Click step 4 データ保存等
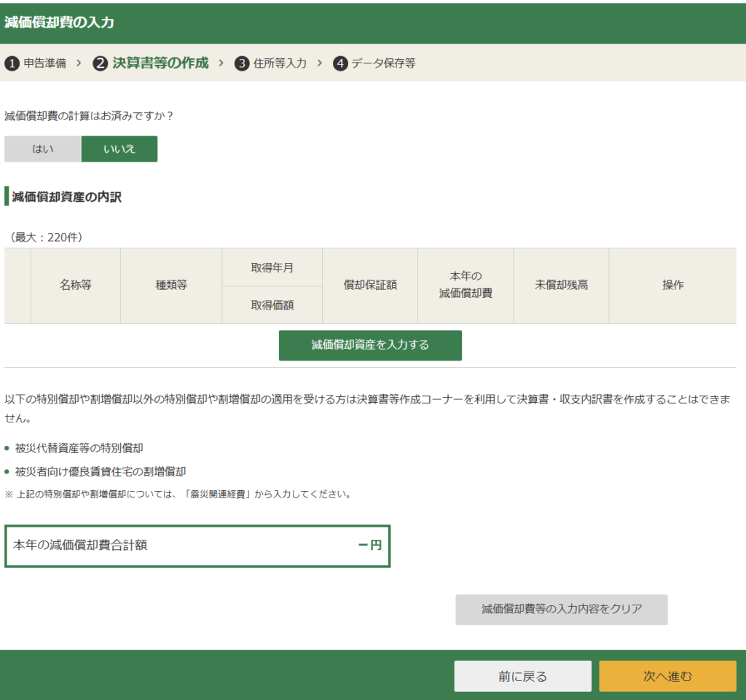 pos(374,63)
